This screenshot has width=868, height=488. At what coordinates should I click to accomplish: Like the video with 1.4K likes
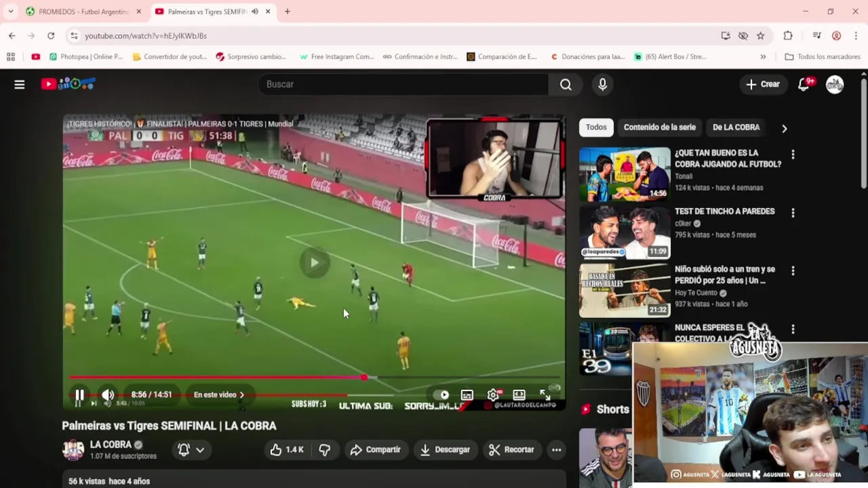pyautogui.click(x=287, y=449)
